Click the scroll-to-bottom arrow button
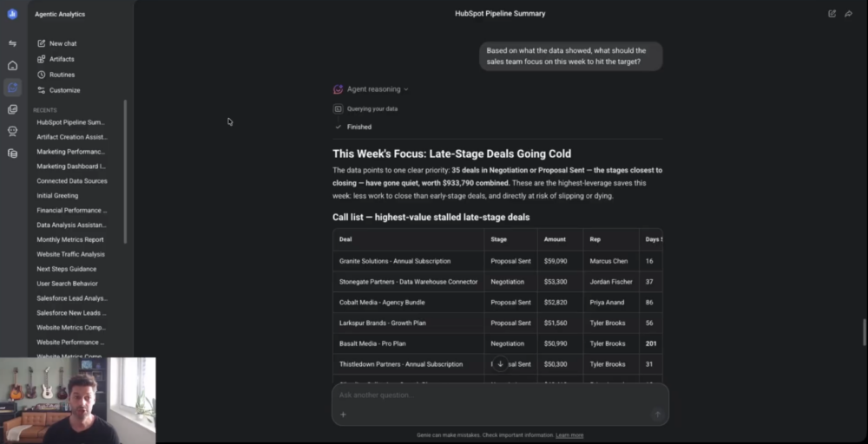 (500, 364)
